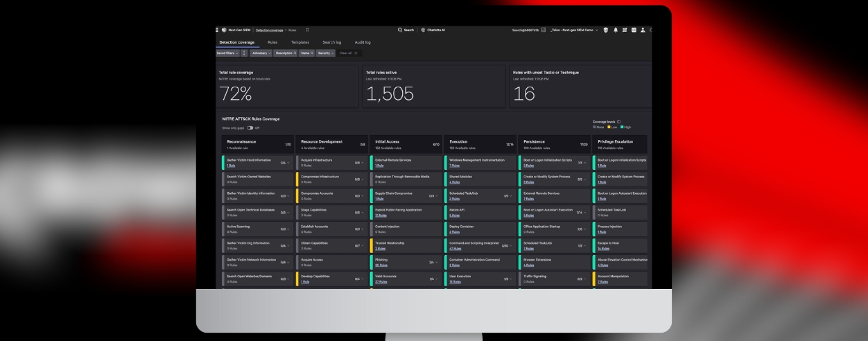Expand Supply Chain Compromise sub-techniques
The image size is (868, 341).
click(437, 196)
